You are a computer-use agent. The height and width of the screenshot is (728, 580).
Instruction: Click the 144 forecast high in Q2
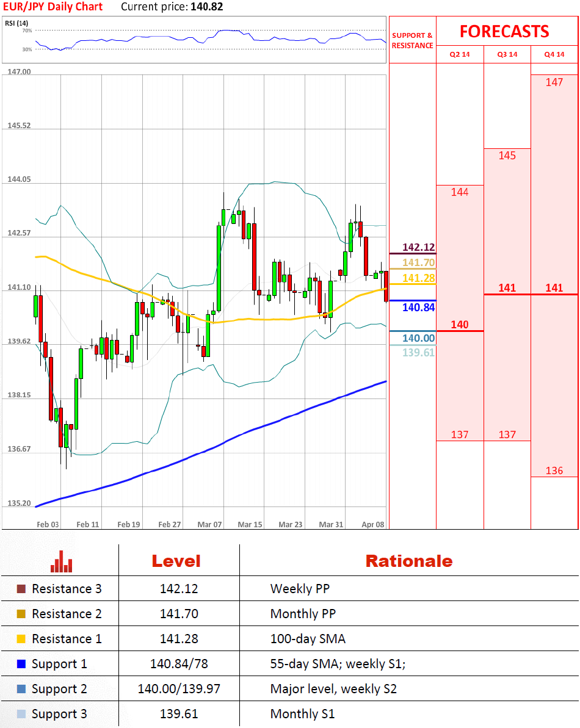tap(460, 192)
